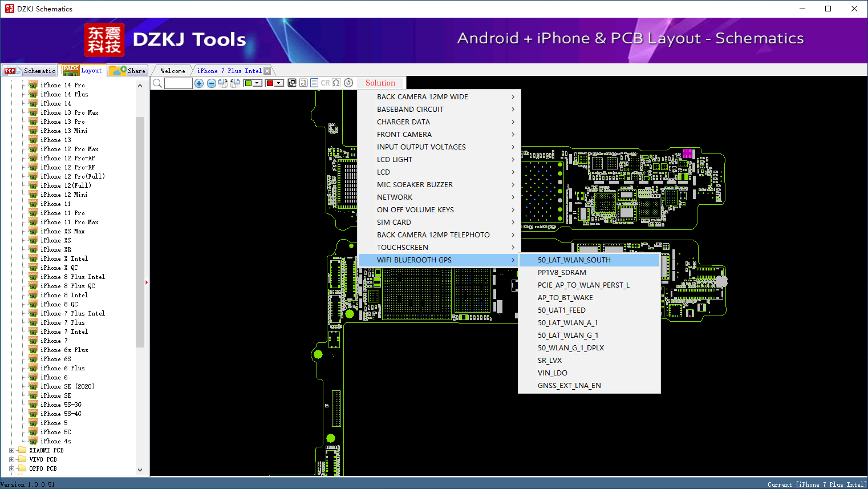Click the PADS icon beside iPhone 14 Pro
The height and width of the screenshot is (489, 868).
coord(33,85)
